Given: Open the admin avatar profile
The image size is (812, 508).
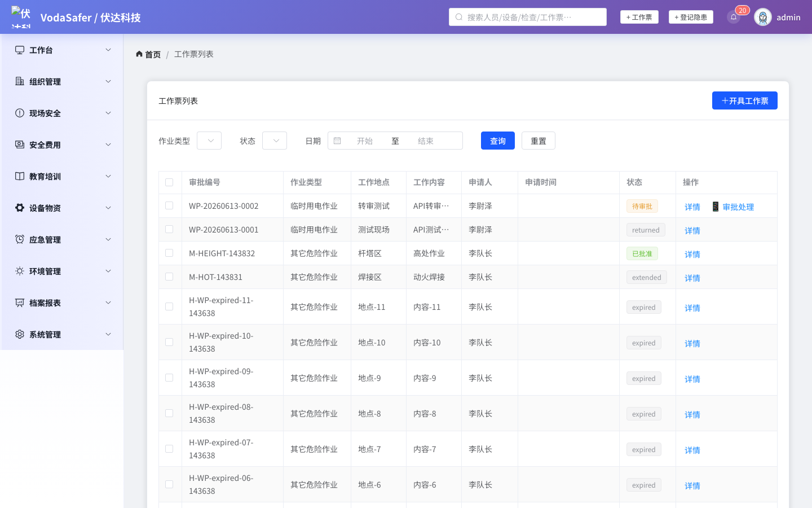Looking at the screenshot, I should click(763, 17).
